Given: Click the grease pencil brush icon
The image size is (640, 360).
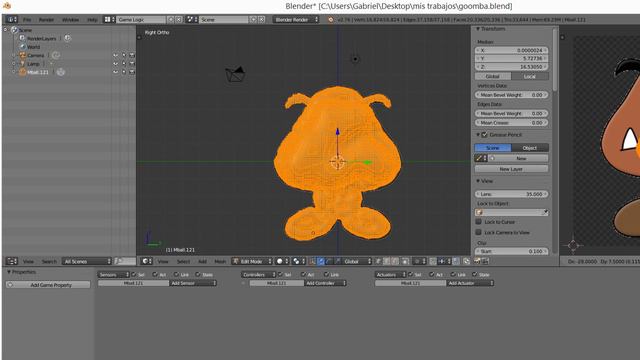Looking at the screenshot, I should click(x=481, y=158).
